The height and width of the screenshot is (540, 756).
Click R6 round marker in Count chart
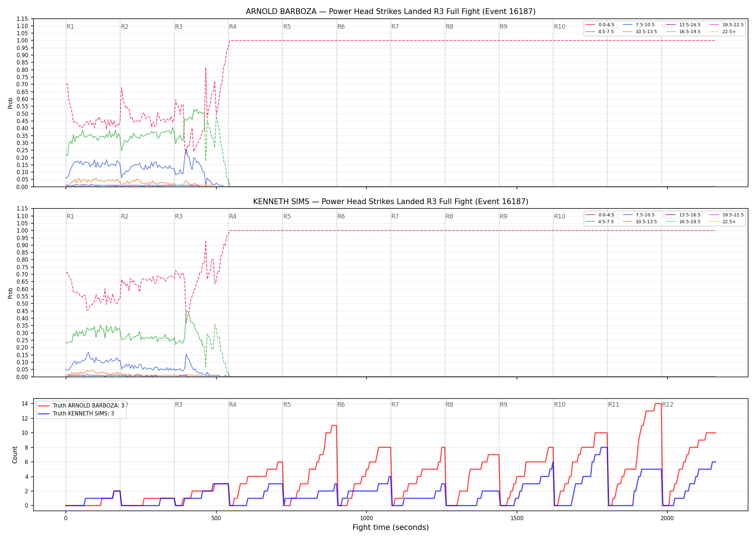pyautogui.click(x=341, y=405)
